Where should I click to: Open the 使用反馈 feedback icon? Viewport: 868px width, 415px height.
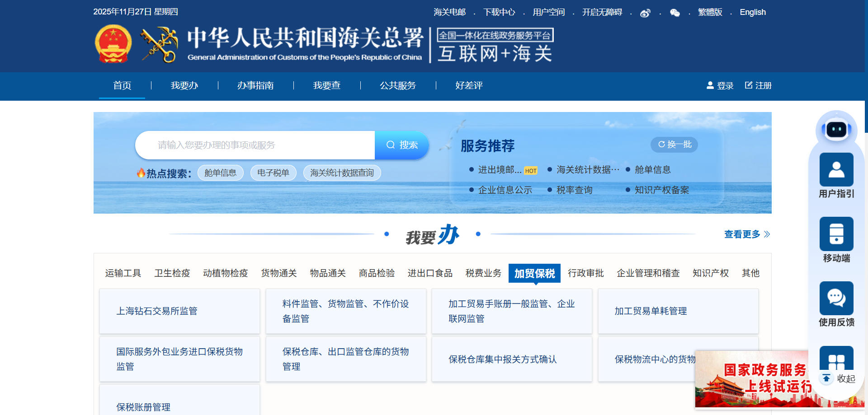coord(836,298)
